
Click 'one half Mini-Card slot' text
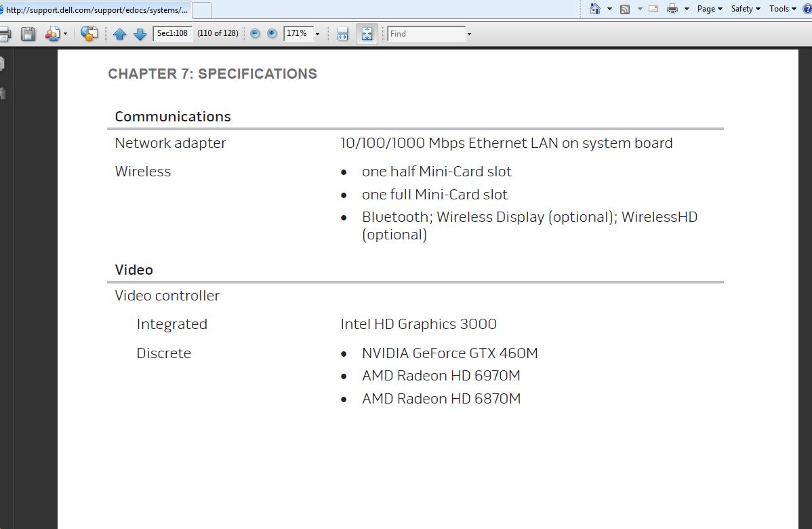pos(437,172)
